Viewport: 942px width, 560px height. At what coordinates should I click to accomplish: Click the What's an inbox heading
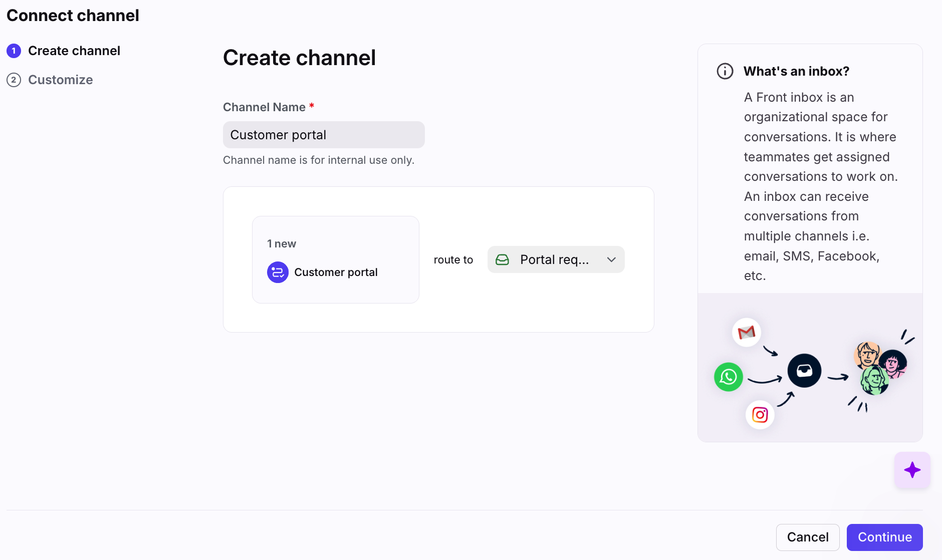coord(796,71)
